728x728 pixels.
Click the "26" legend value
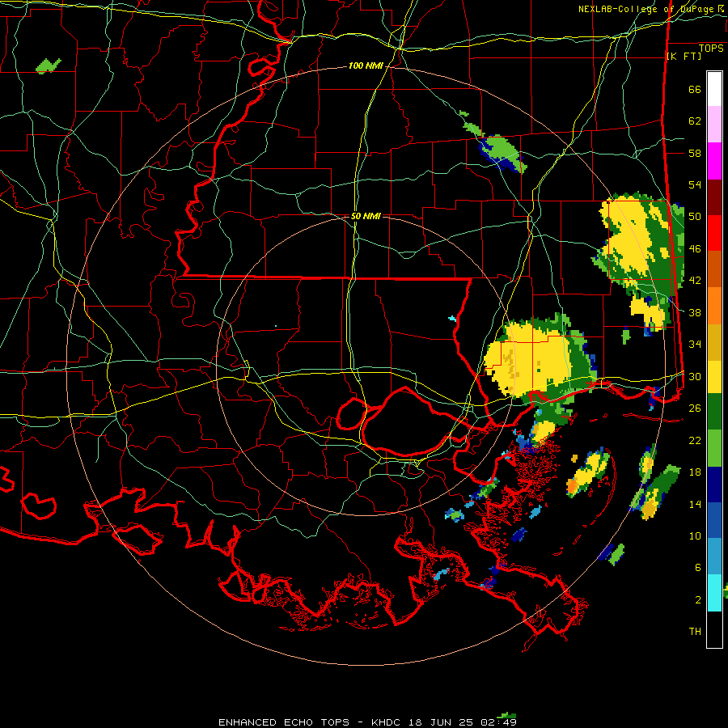point(695,408)
